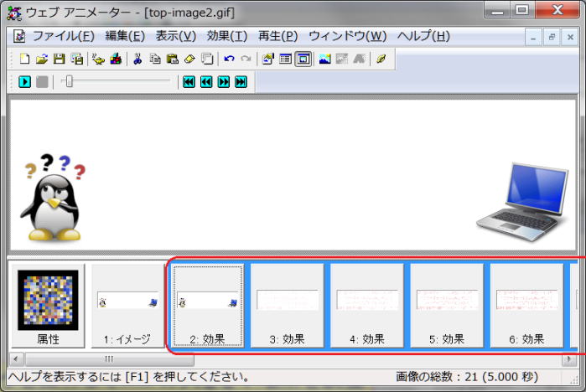Click the grayed effect icon beside the mountain
The width and height of the screenshot is (586, 392).
pos(342,59)
